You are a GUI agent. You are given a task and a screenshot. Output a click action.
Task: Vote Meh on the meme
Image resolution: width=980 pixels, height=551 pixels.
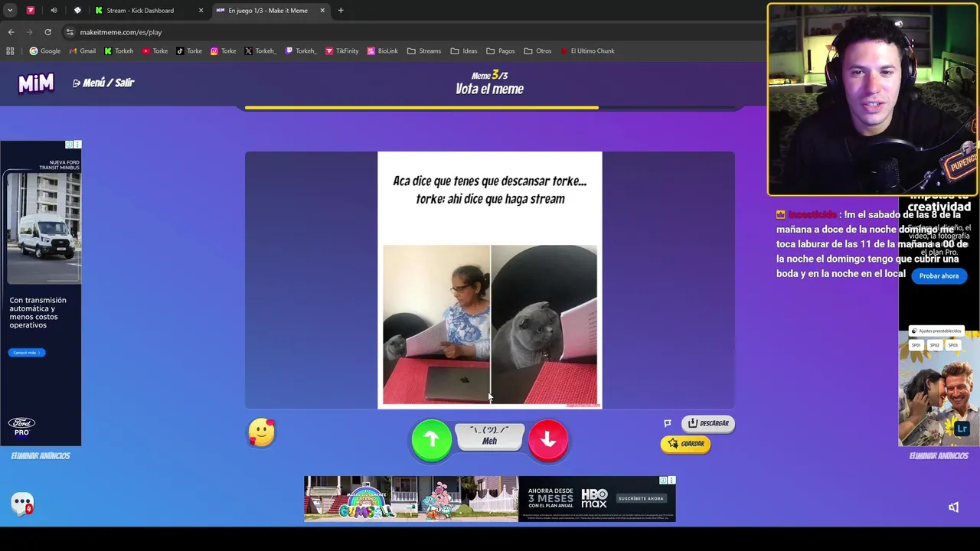[x=490, y=436]
